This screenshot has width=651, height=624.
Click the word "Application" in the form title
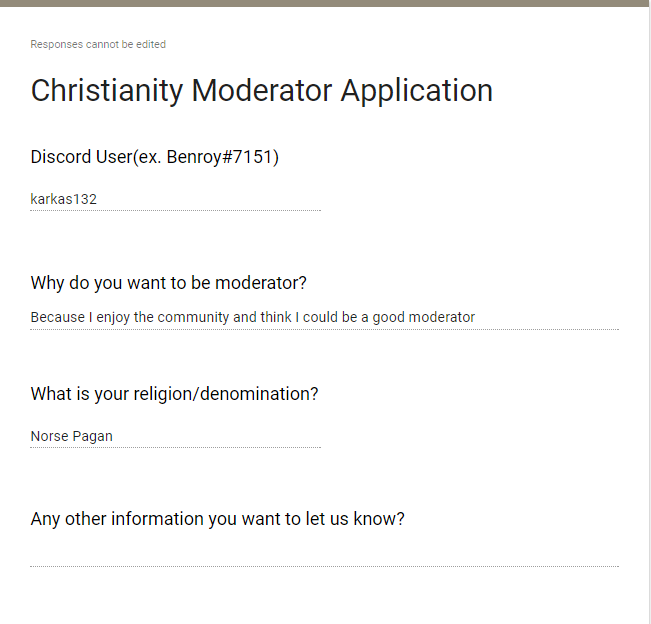click(417, 91)
